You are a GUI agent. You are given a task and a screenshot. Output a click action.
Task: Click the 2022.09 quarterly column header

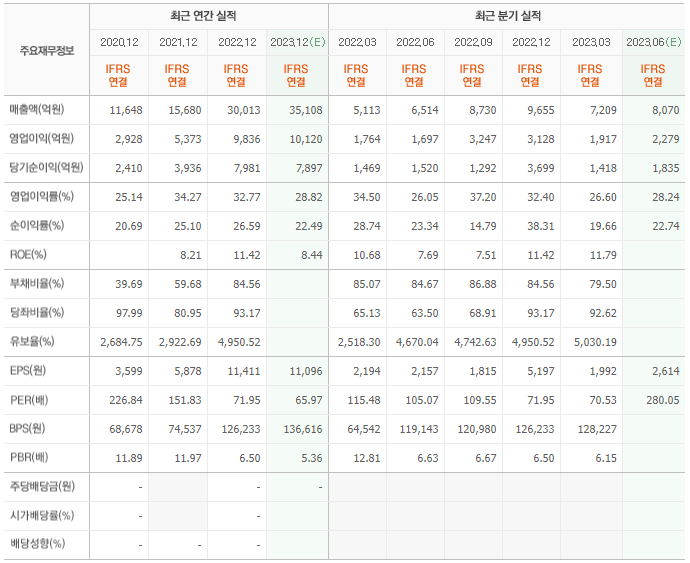(473, 42)
